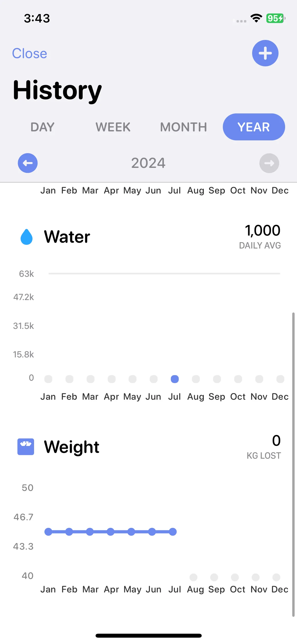This screenshot has height=644, width=297.
Task: Switch to the WEEK tab
Action: (113, 127)
